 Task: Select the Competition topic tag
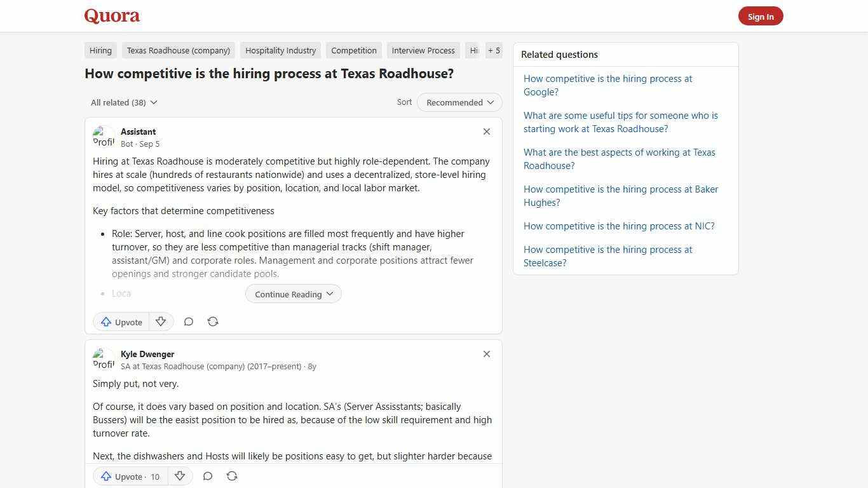pyautogui.click(x=354, y=50)
